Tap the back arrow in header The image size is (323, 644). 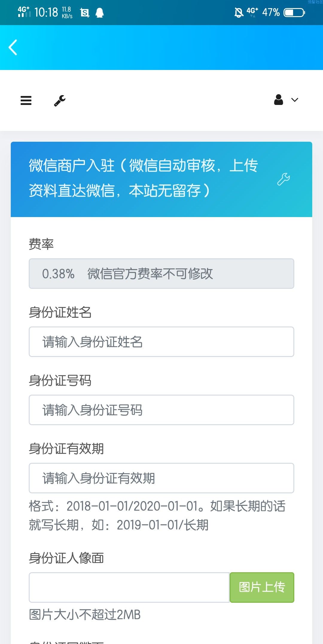click(13, 48)
